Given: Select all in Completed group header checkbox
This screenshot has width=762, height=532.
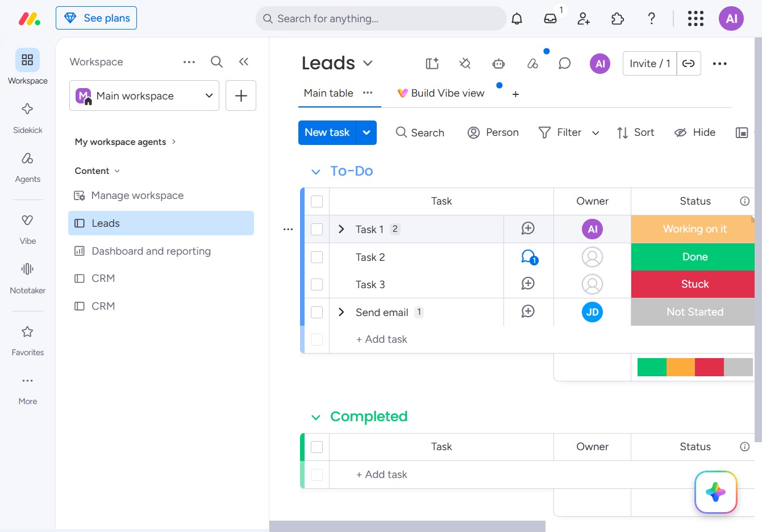Looking at the screenshot, I should 317,447.
